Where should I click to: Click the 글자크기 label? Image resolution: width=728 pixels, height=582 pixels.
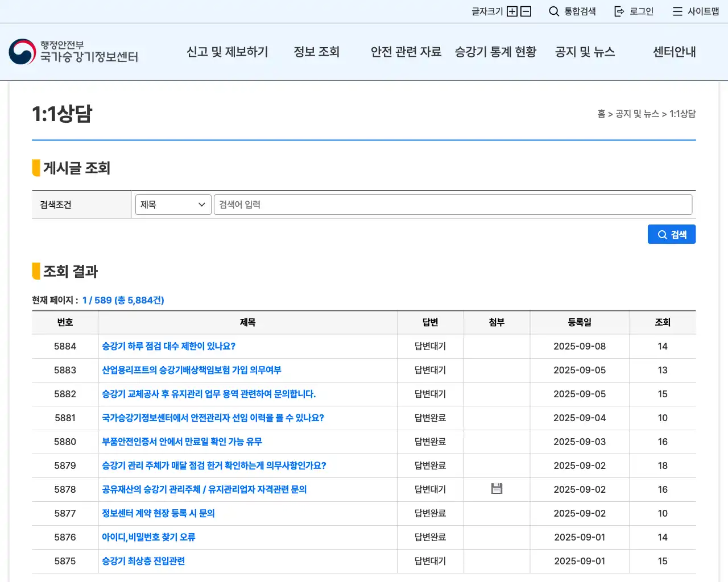(x=487, y=11)
